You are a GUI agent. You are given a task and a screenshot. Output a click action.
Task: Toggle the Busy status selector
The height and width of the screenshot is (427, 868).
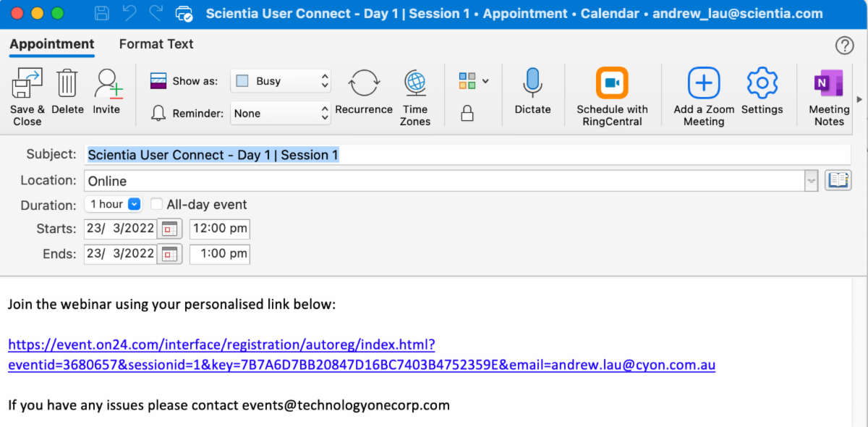click(280, 80)
